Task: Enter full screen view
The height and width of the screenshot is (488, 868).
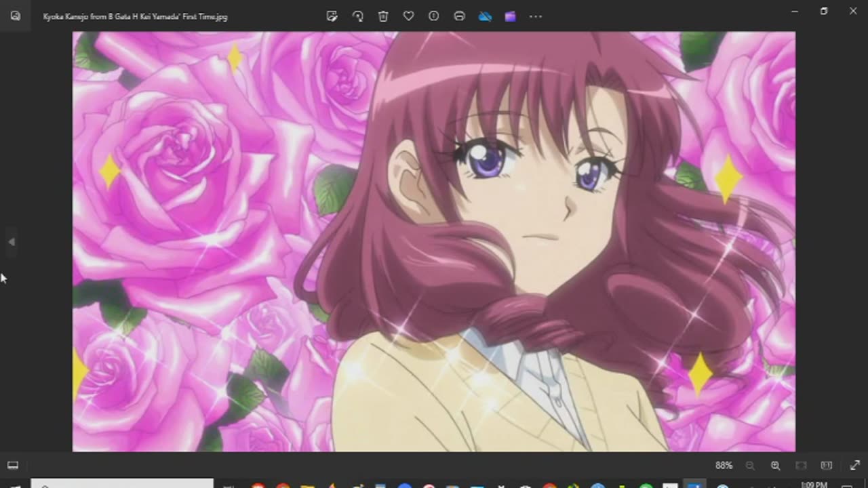Action: pos(854,466)
